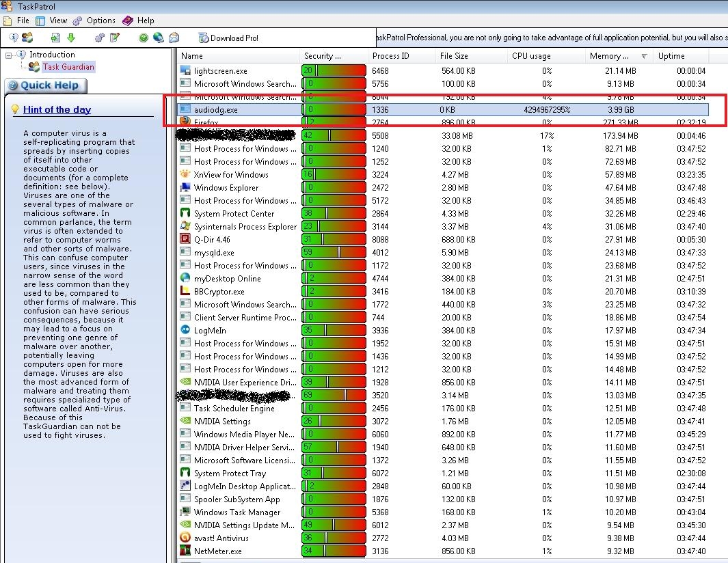Image resolution: width=728 pixels, height=563 pixels.
Task: Sort by the File Size column header
Action: click(x=472, y=56)
